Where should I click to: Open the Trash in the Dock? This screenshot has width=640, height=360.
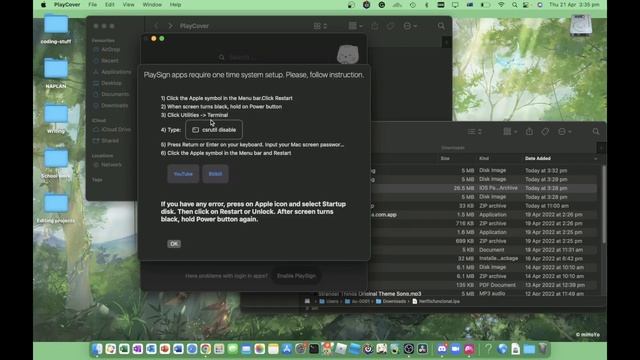pos(542,349)
